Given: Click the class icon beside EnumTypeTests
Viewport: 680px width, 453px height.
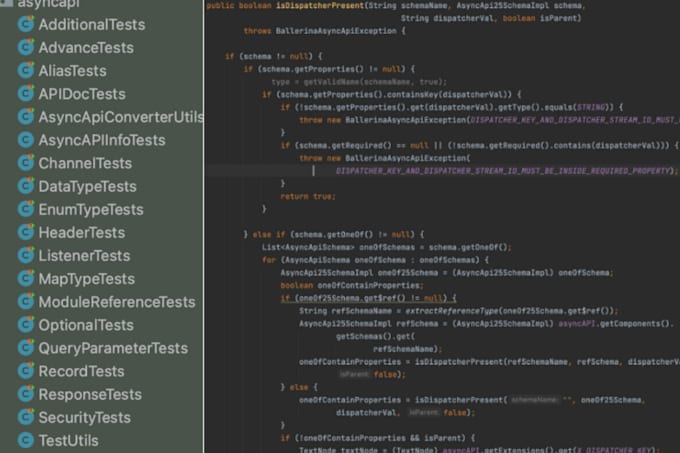Looking at the screenshot, I should [x=26, y=209].
